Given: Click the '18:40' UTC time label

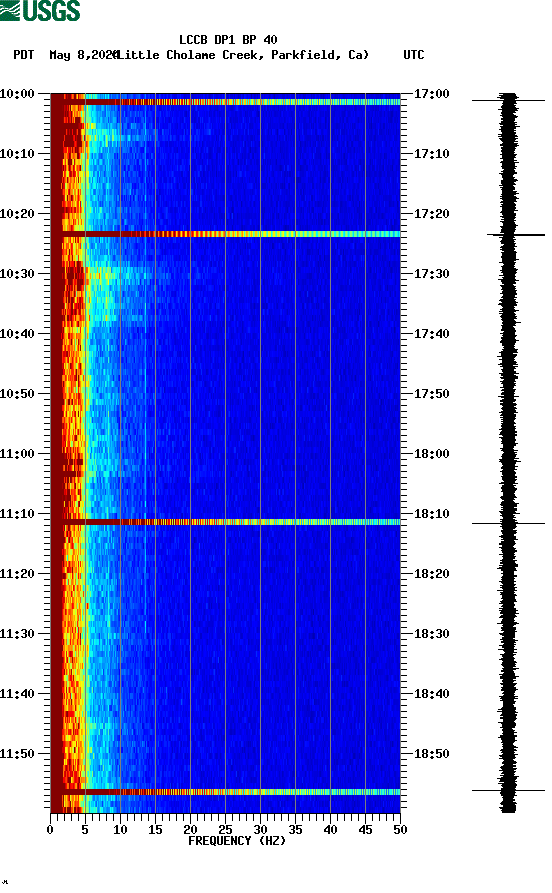Looking at the screenshot, I should tap(432, 694).
